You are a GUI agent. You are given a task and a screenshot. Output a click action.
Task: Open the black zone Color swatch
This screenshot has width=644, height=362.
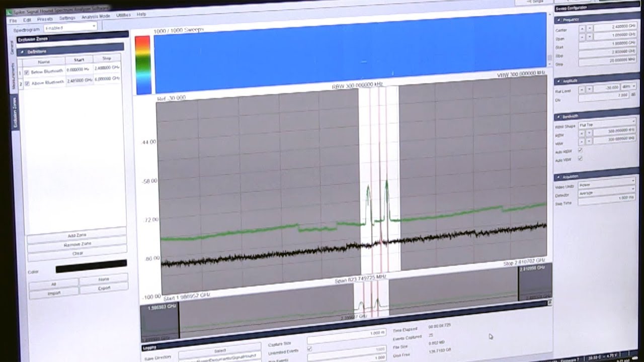click(x=91, y=266)
